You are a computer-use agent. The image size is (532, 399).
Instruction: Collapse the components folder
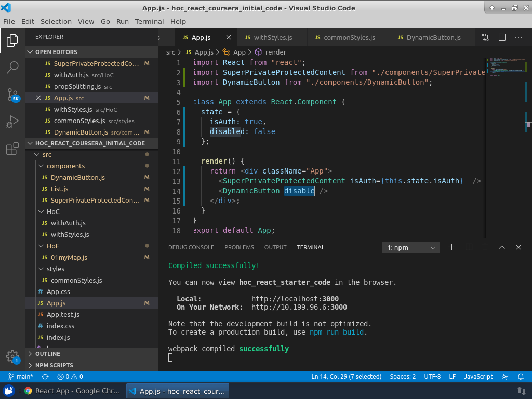tap(65, 166)
